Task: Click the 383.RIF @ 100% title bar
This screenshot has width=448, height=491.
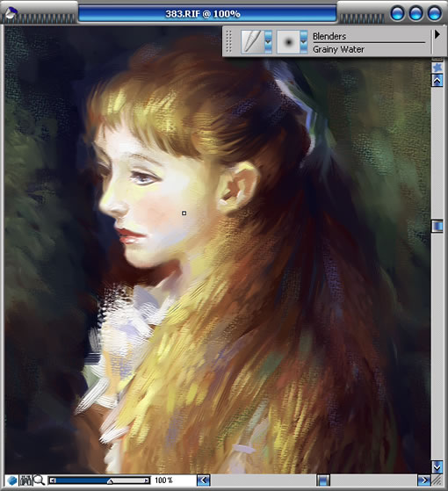Action: click(207, 14)
